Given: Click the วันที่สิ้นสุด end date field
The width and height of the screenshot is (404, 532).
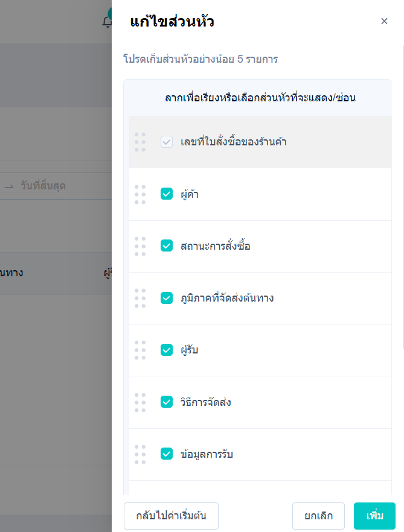Looking at the screenshot, I should tap(43, 186).
